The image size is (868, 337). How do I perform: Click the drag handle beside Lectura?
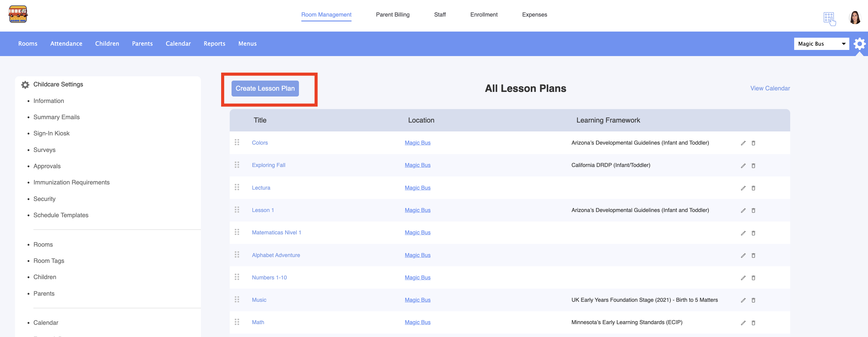pos(237,187)
